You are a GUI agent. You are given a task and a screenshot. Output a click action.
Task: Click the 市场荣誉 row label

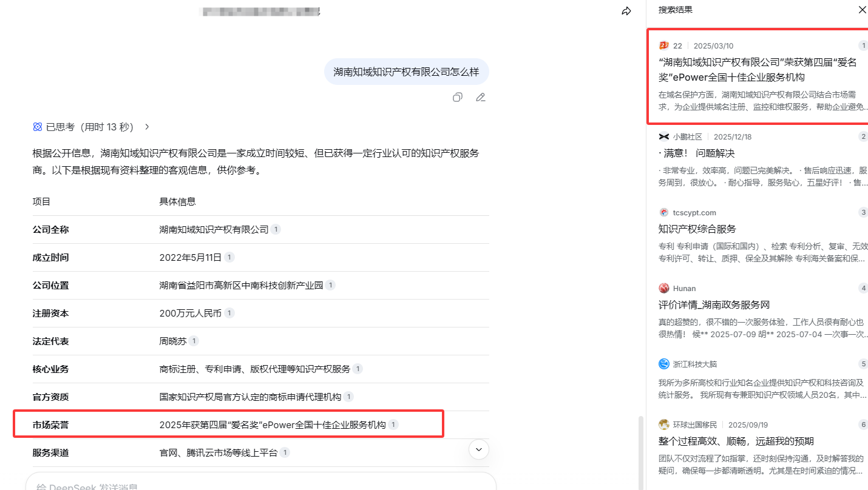(x=51, y=425)
